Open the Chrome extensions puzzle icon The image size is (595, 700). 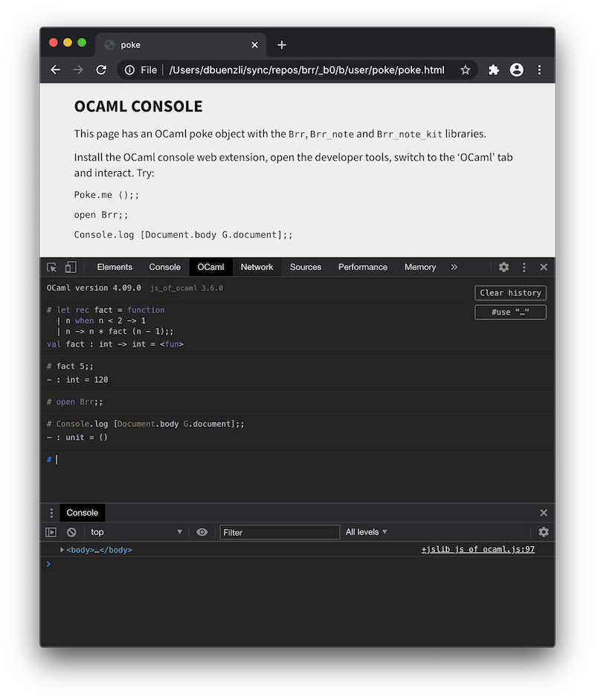click(493, 70)
